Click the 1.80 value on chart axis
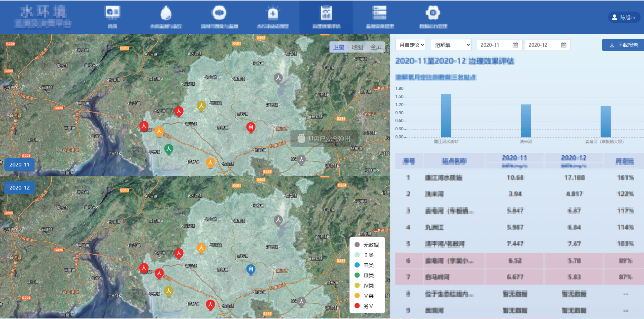Screen dimensions: 644x319 coord(399,88)
